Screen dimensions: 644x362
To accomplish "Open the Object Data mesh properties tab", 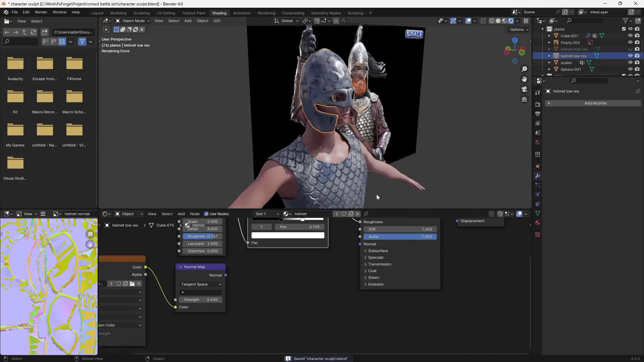I will (538, 213).
